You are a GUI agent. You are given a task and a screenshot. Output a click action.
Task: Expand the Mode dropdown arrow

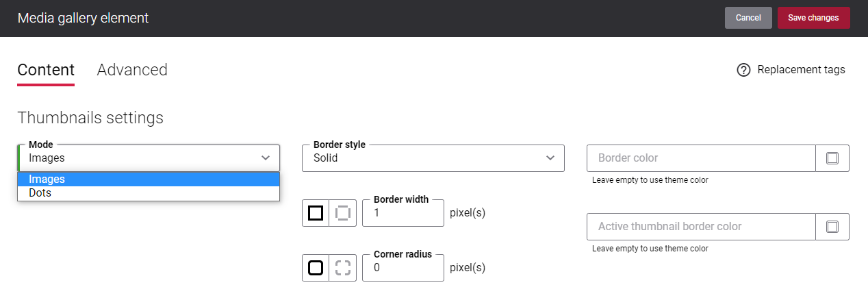[266, 158]
